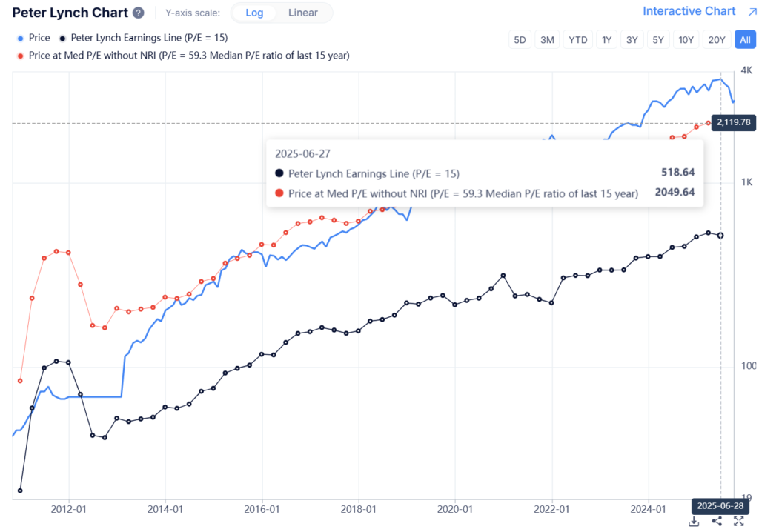The height and width of the screenshot is (532, 759).
Task: Select the 3M time range
Action: pos(548,40)
